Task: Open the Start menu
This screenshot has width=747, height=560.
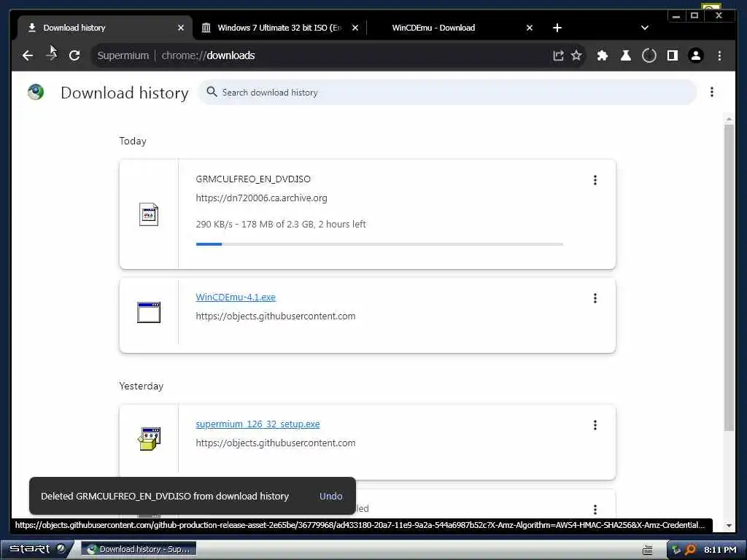Action: click(37, 549)
